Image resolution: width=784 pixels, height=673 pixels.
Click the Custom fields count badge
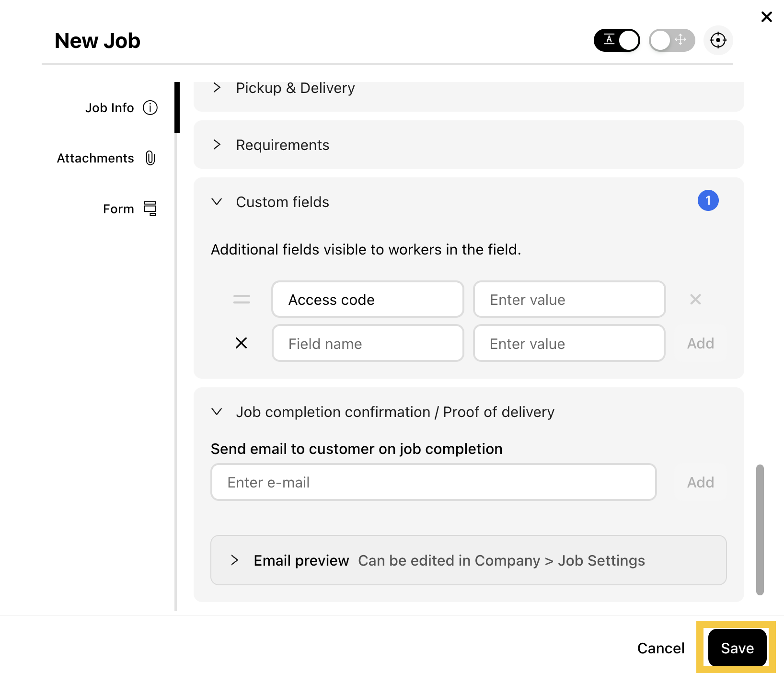click(x=708, y=200)
